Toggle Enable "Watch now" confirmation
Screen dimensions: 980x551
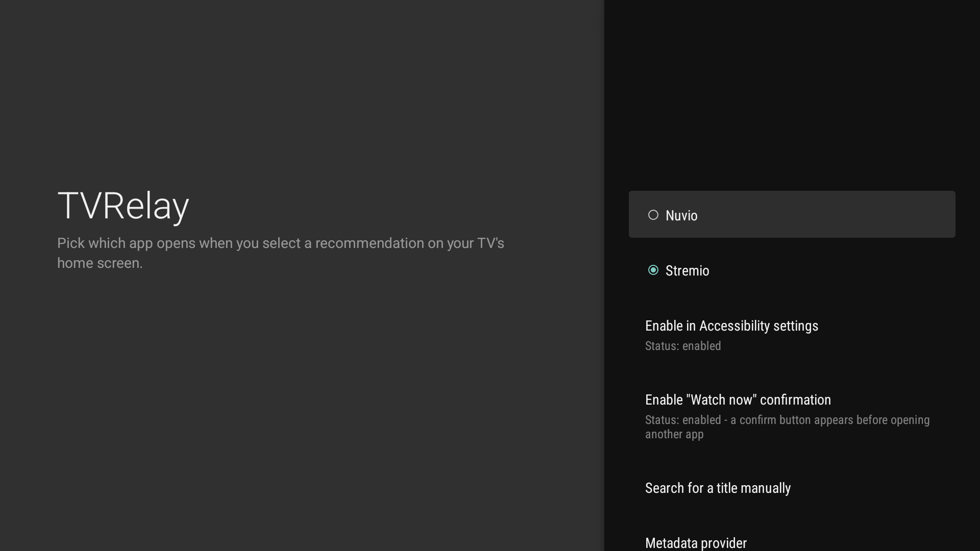pyautogui.click(x=792, y=416)
